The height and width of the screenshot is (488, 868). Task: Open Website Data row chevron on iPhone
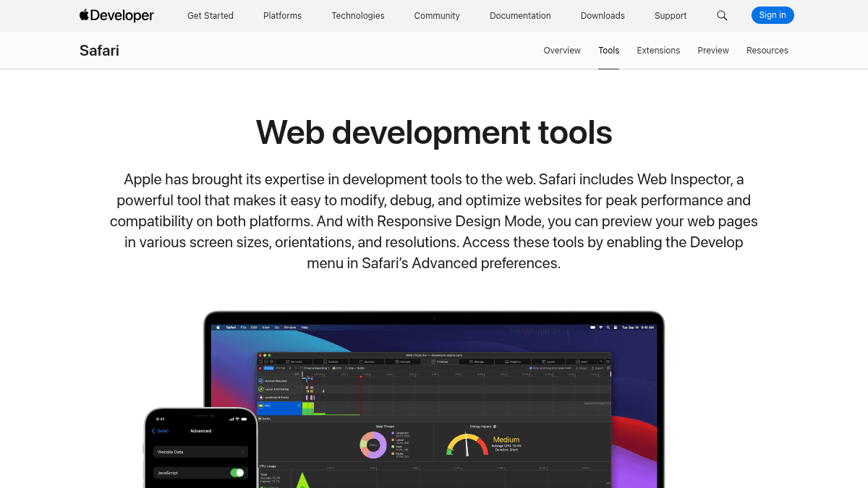pos(242,452)
